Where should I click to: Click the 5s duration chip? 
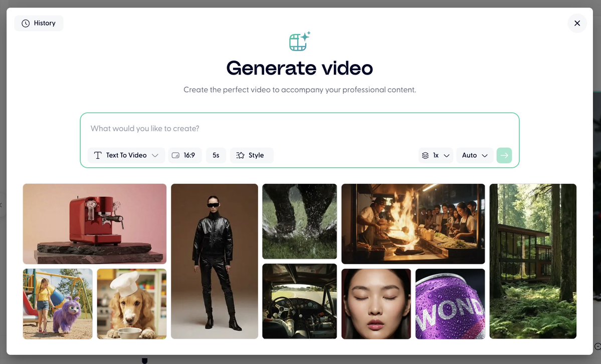pyautogui.click(x=216, y=155)
